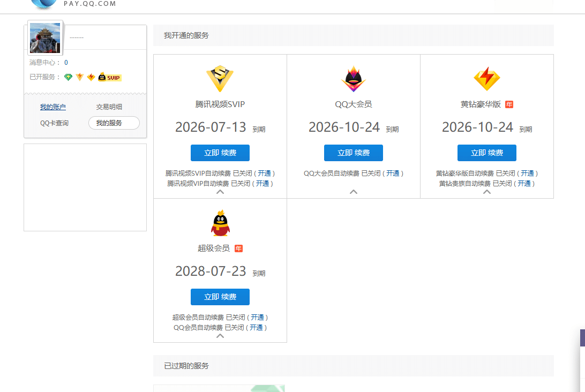Click the yellow lightning diamond service badge

pyautogui.click(x=91, y=77)
